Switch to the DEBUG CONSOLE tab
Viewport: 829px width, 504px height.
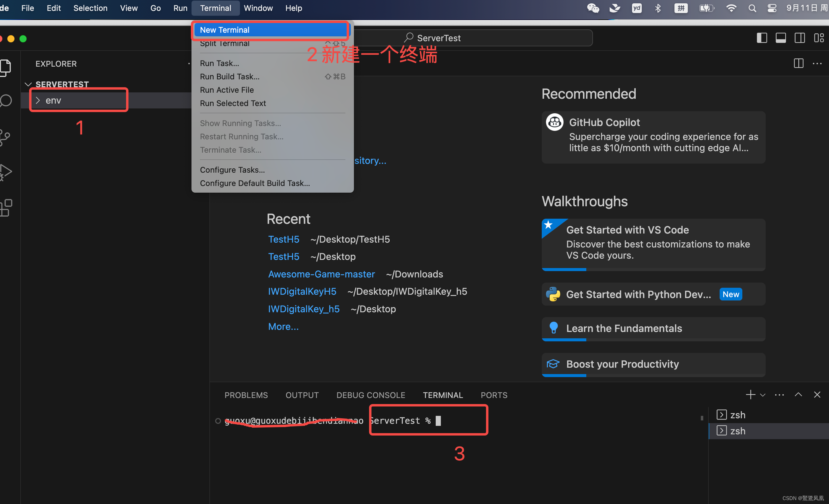371,395
